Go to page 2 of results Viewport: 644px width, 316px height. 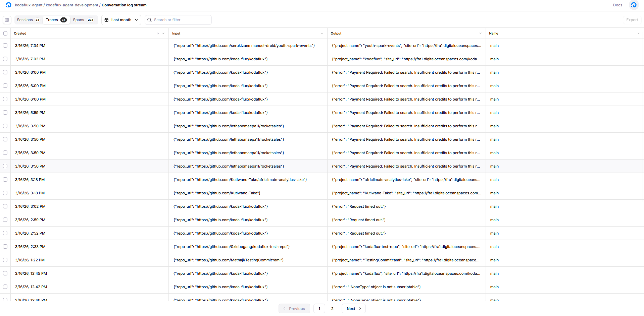point(332,309)
